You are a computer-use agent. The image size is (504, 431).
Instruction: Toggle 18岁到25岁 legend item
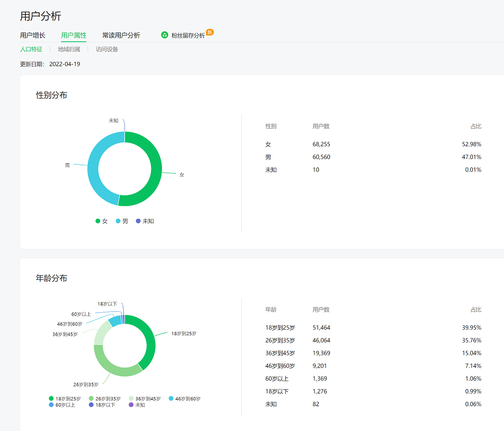(x=65, y=399)
